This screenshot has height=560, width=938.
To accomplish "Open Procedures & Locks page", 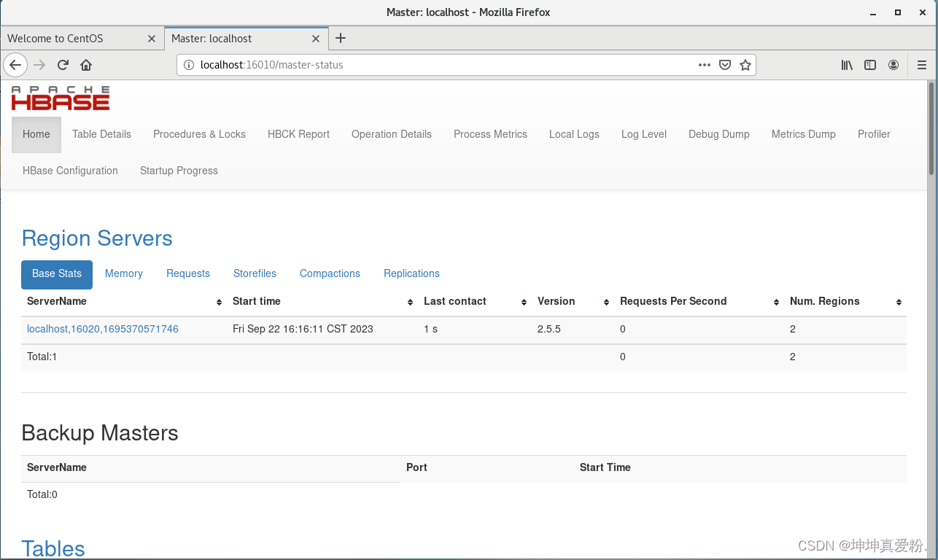I will pos(199,134).
